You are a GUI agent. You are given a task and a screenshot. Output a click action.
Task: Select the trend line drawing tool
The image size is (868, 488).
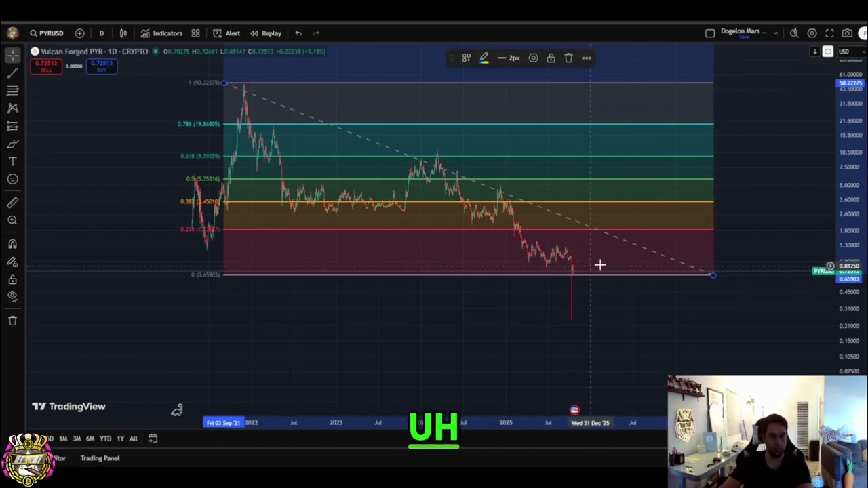(12, 73)
